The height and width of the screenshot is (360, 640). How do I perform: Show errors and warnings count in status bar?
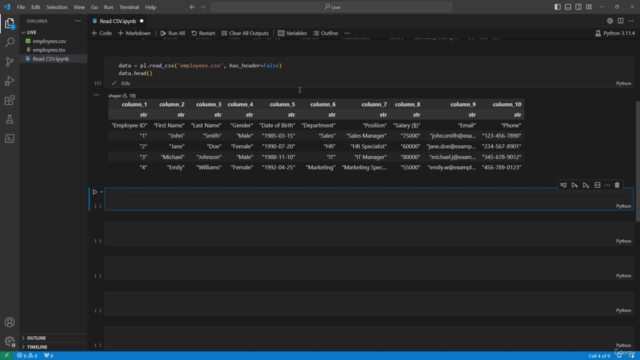click(x=27, y=356)
